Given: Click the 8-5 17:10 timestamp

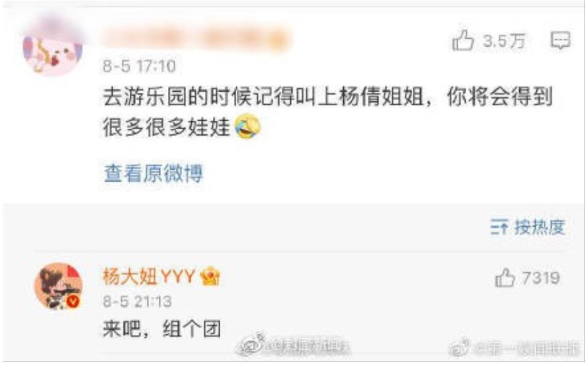Looking at the screenshot, I should pos(139,66).
